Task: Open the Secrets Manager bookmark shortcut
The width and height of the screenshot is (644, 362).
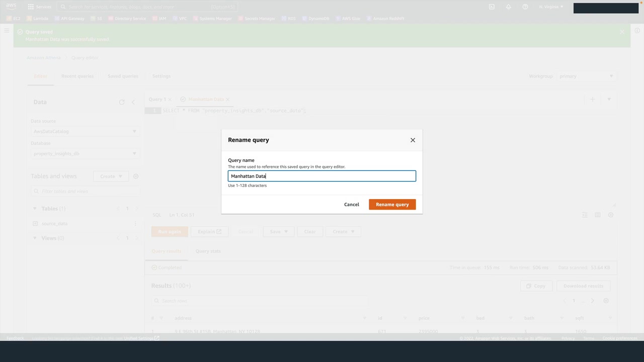Action: coord(256,19)
